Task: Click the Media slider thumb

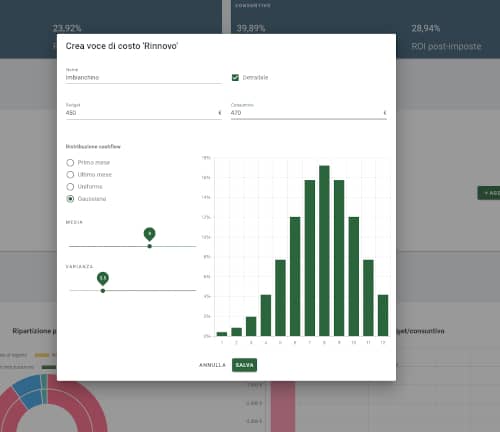Action: (x=150, y=246)
